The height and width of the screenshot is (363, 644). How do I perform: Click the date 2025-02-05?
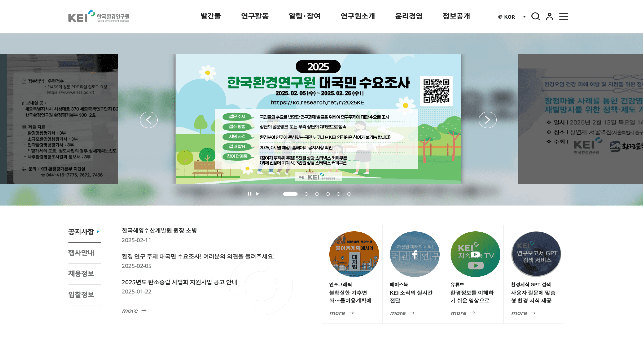[x=137, y=266]
